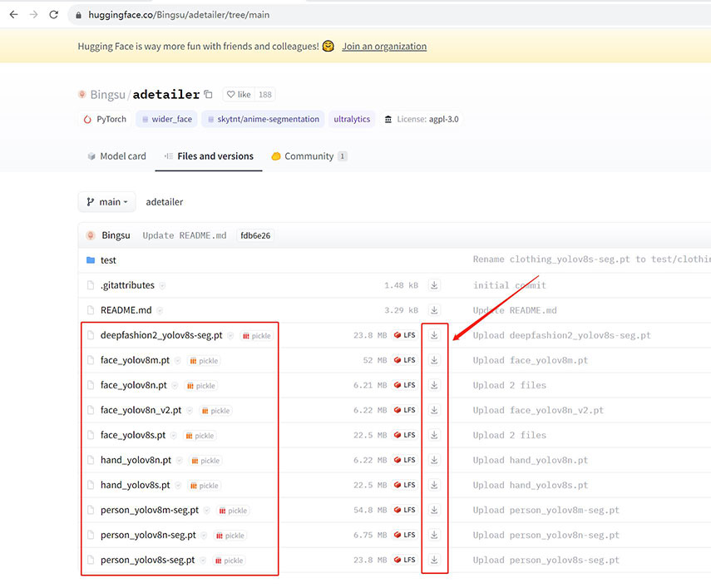Open the face_yolov8n_v2.pt file link

(141, 410)
